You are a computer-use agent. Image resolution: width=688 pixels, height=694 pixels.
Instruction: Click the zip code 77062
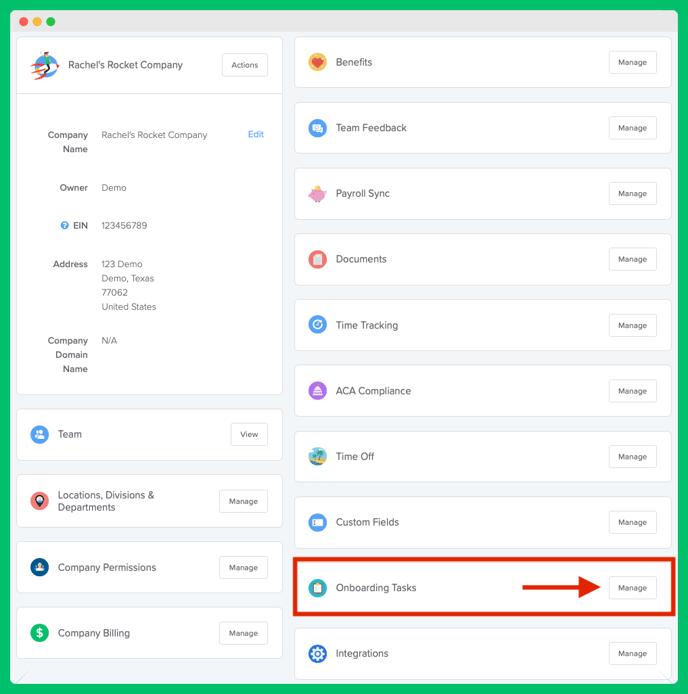(114, 293)
